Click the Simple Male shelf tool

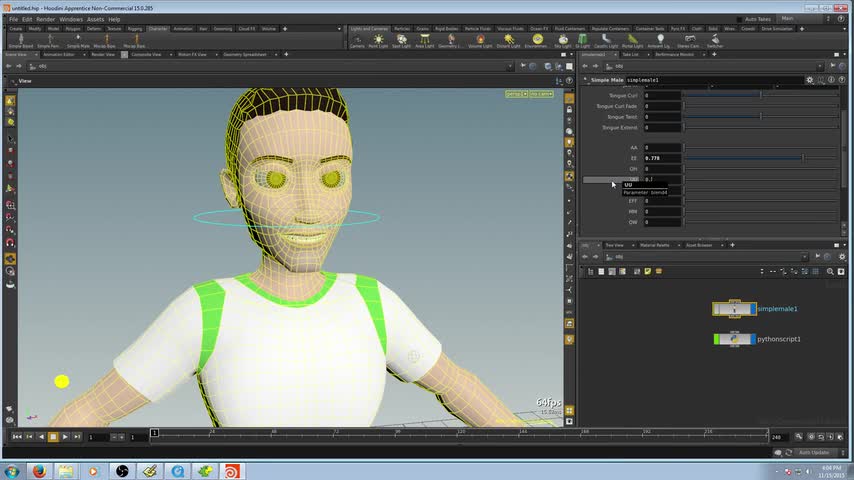point(78,41)
